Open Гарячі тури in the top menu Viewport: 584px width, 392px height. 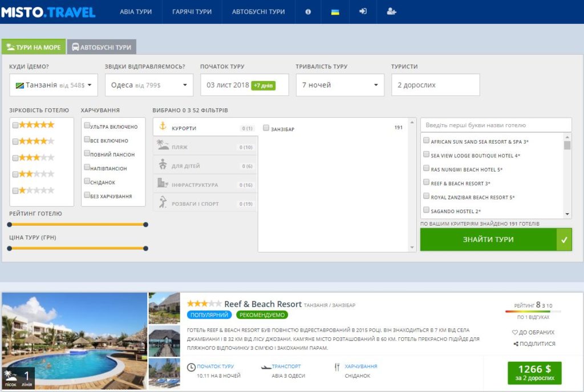[192, 11]
